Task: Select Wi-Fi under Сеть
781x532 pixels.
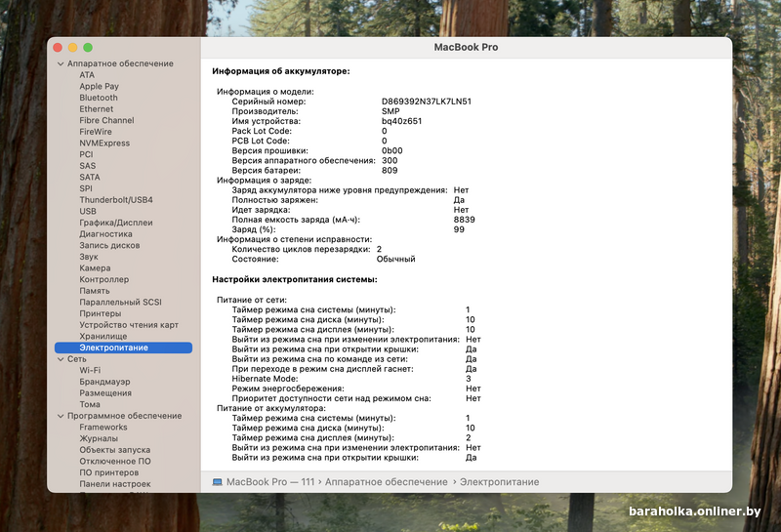Action: pyautogui.click(x=90, y=371)
